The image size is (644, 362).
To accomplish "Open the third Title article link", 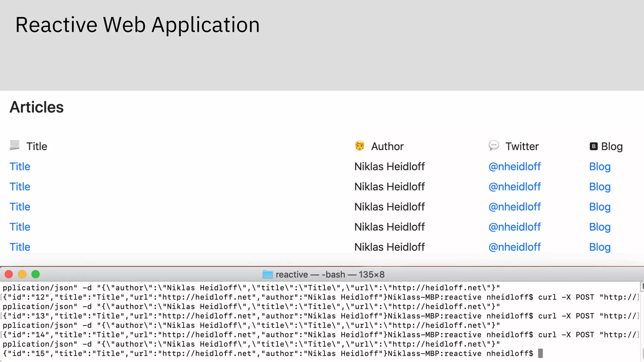I will (x=20, y=207).
